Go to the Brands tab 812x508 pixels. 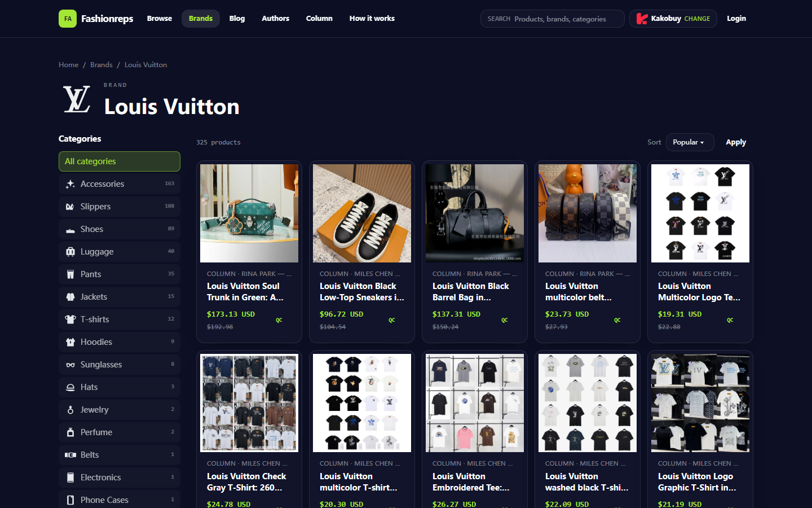tap(201, 19)
